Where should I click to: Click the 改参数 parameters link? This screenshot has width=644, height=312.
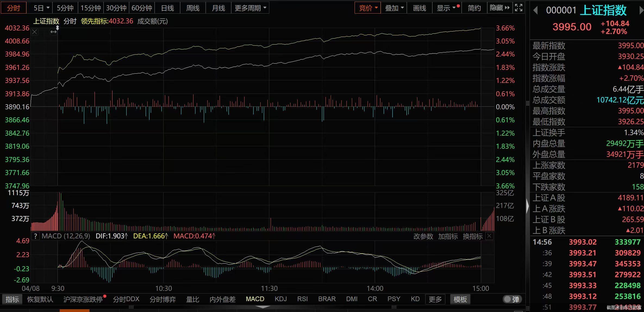click(423, 236)
